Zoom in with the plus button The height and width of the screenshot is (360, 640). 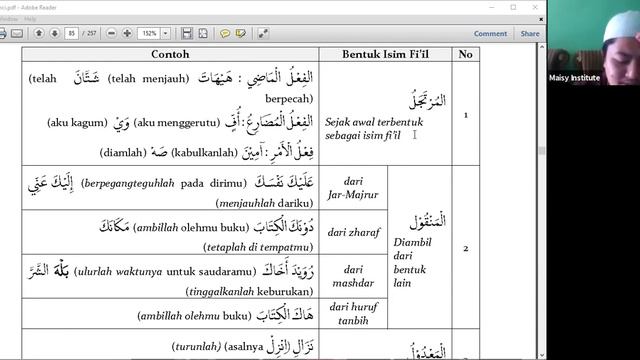tap(127, 33)
